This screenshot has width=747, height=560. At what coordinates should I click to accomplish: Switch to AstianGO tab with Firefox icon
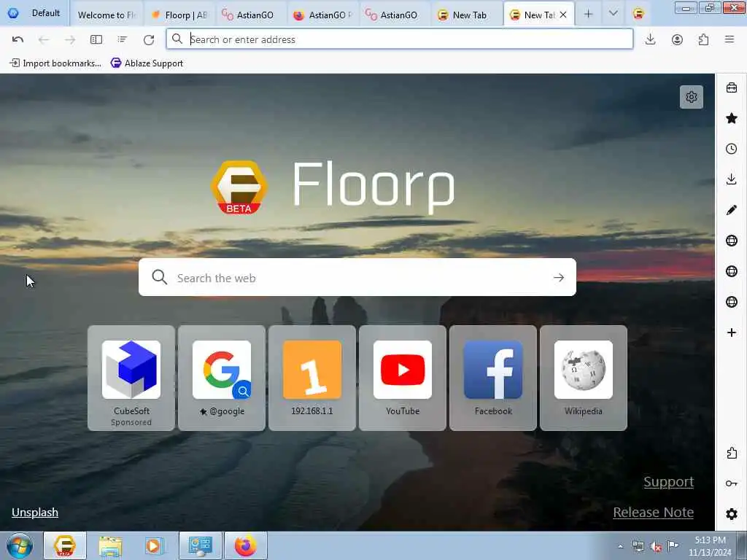coord(322,15)
